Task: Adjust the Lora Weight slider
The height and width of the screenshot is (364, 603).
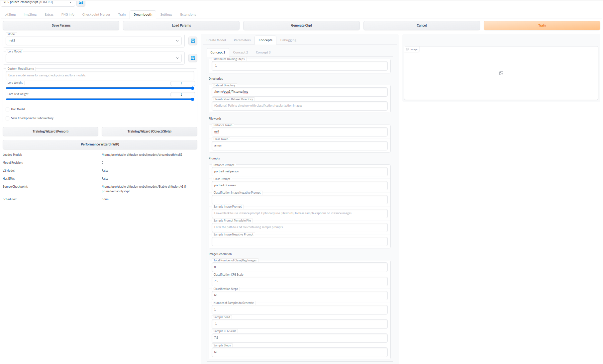Action: (100, 88)
